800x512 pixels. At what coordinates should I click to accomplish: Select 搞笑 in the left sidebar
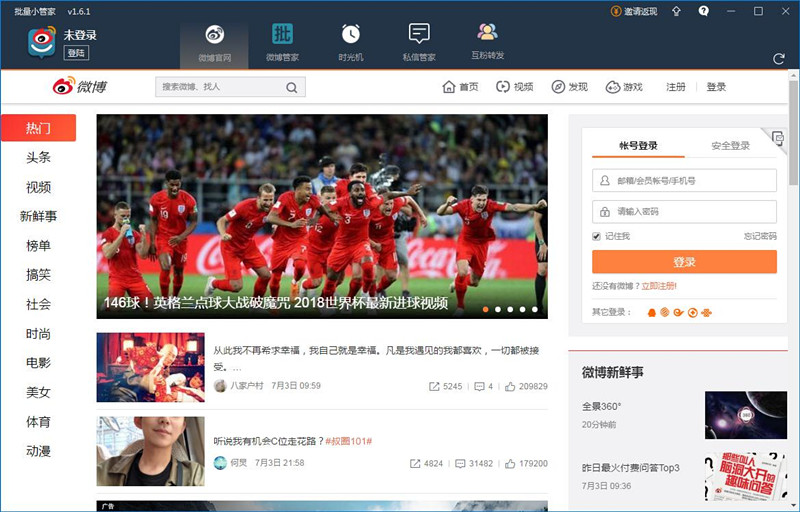pos(38,275)
